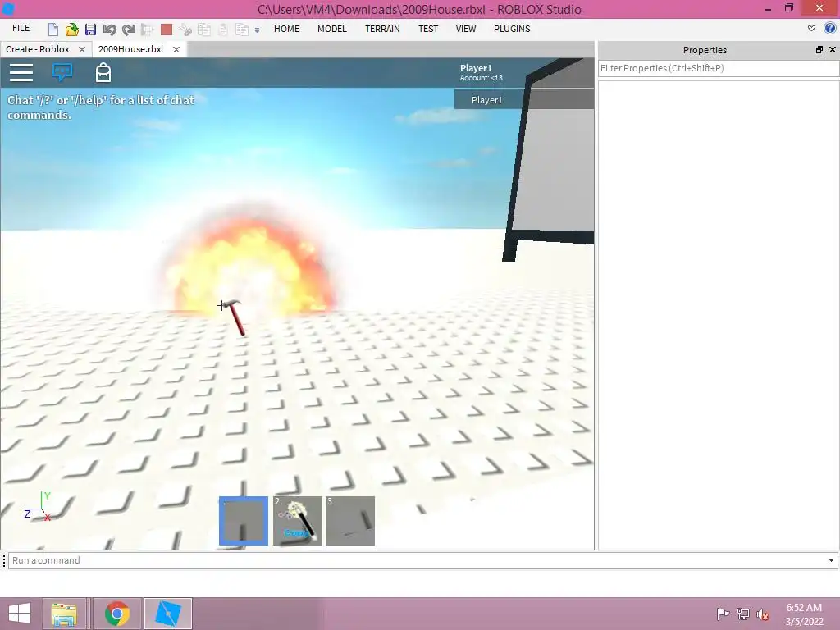Click the Play toolbar icon
This screenshot has height=630, width=840.
click(148, 30)
